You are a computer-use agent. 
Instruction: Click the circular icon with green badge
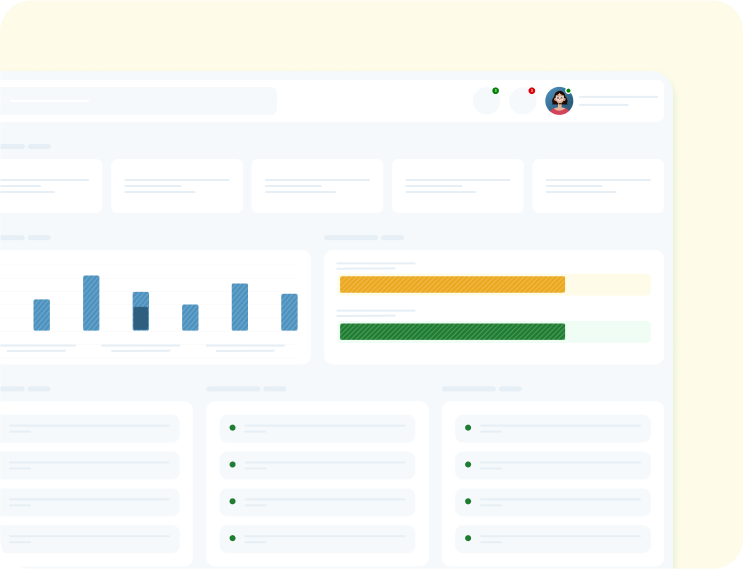point(486,101)
